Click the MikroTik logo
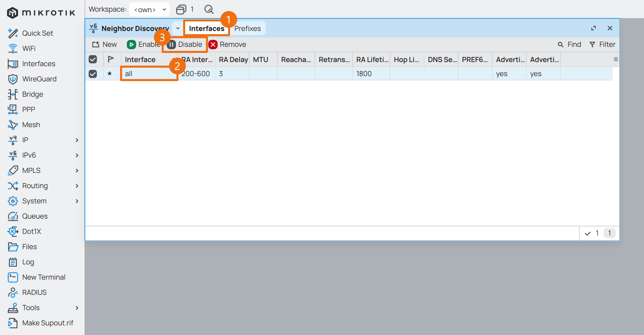The image size is (644, 335). tap(41, 13)
